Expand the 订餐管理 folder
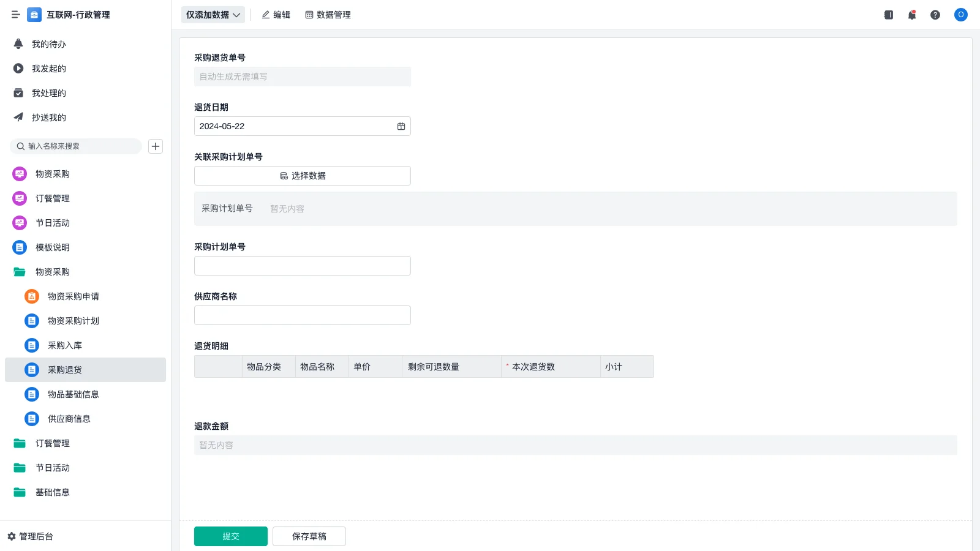The image size is (980, 551). click(20, 443)
